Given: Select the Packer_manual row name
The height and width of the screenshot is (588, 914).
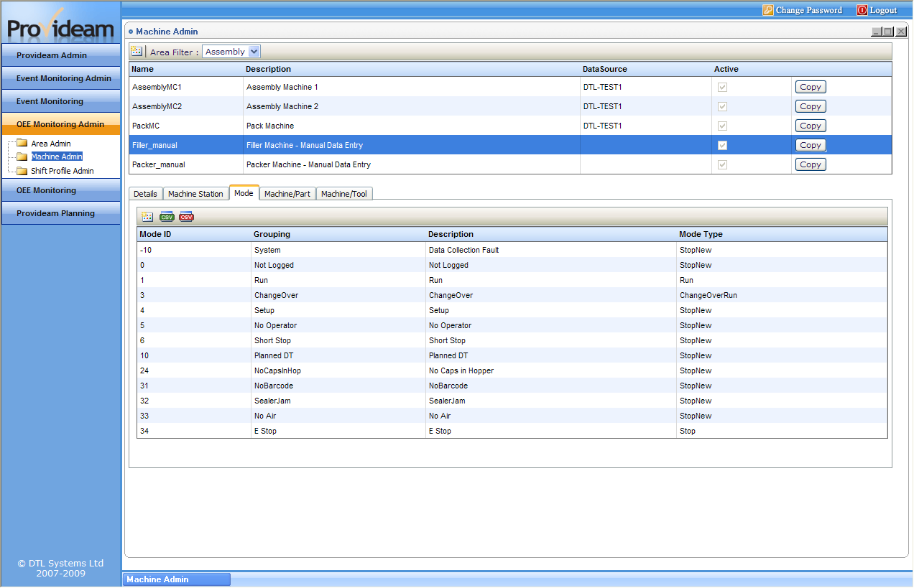Looking at the screenshot, I should (x=159, y=164).
